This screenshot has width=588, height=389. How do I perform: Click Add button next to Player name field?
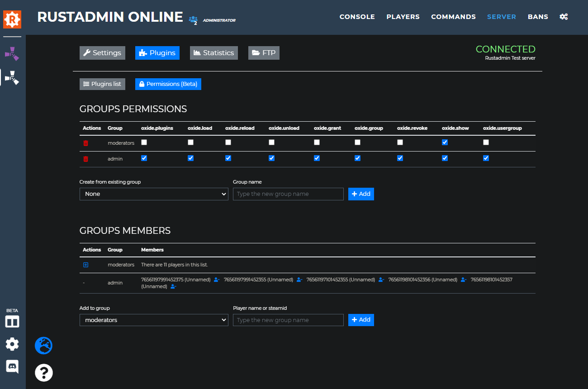[x=361, y=320]
